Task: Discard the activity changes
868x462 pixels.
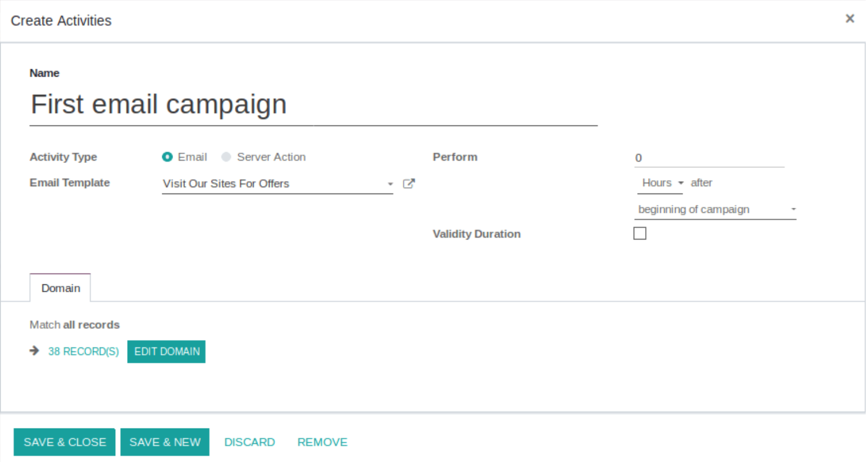Action: (250, 442)
